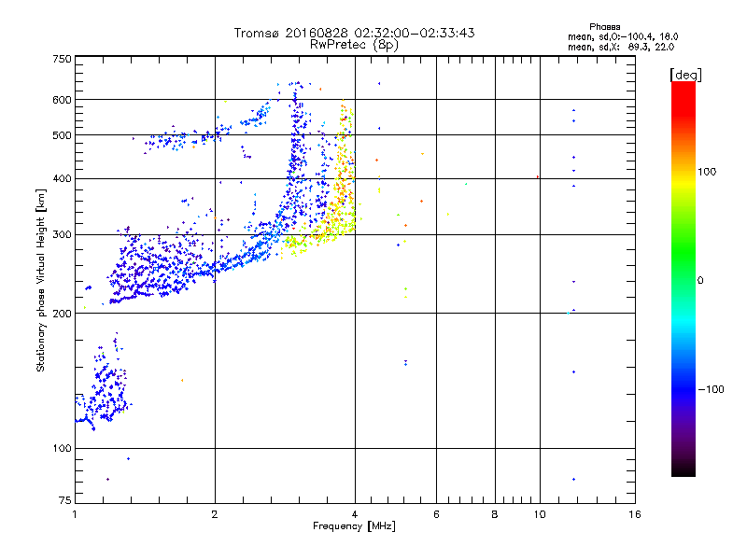
Task: Click the x-axis tick label '8'
Action: [x=495, y=514]
